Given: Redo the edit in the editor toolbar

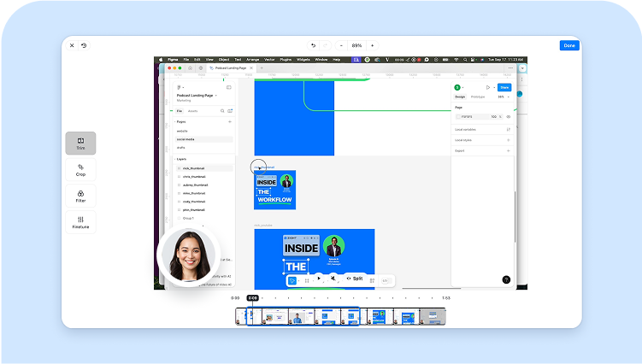Looking at the screenshot, I should 326,45.
